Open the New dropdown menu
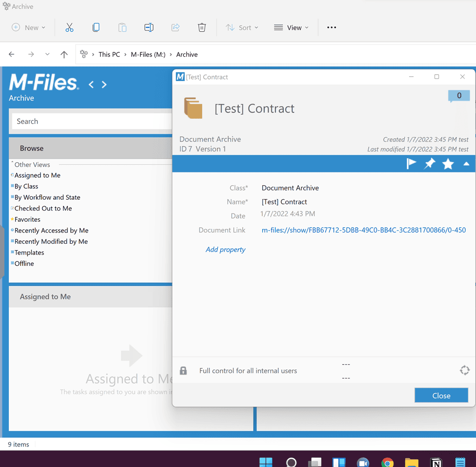 pyautogui.click(x=28, y=27)
